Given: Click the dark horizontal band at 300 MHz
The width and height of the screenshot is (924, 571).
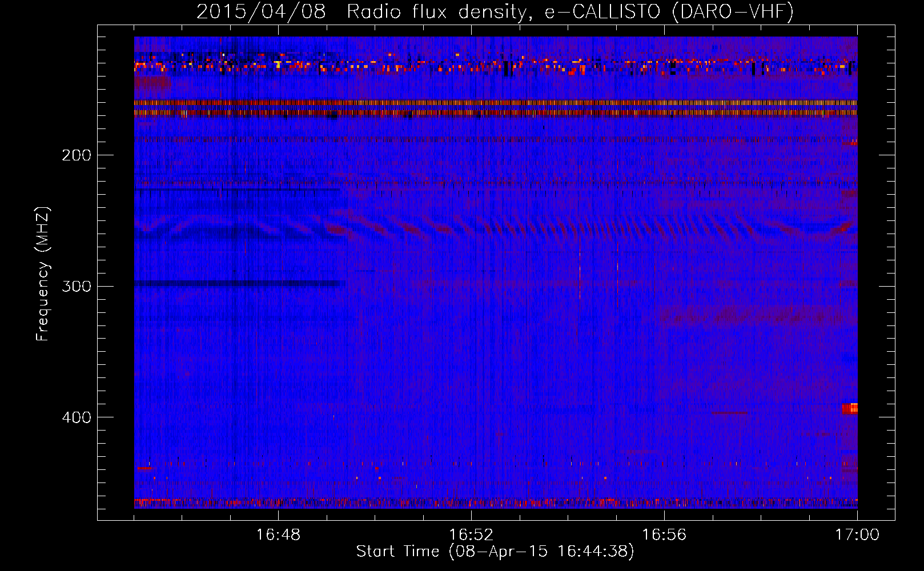Looking at the screenshot, I should [x=237, y=283].
